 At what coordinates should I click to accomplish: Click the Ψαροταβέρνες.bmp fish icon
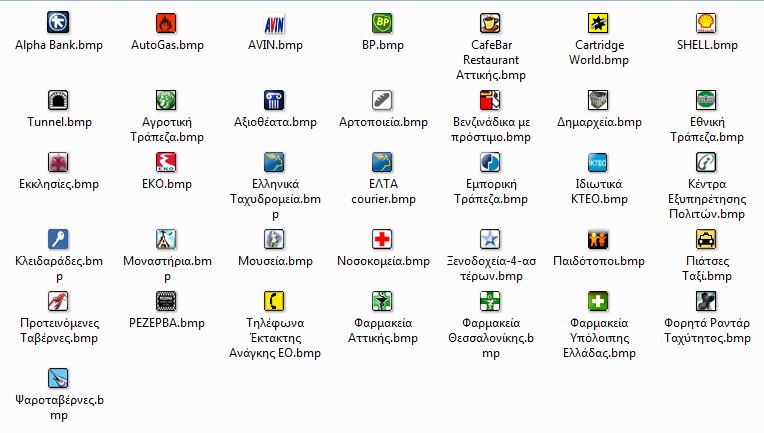pos(58,378)
